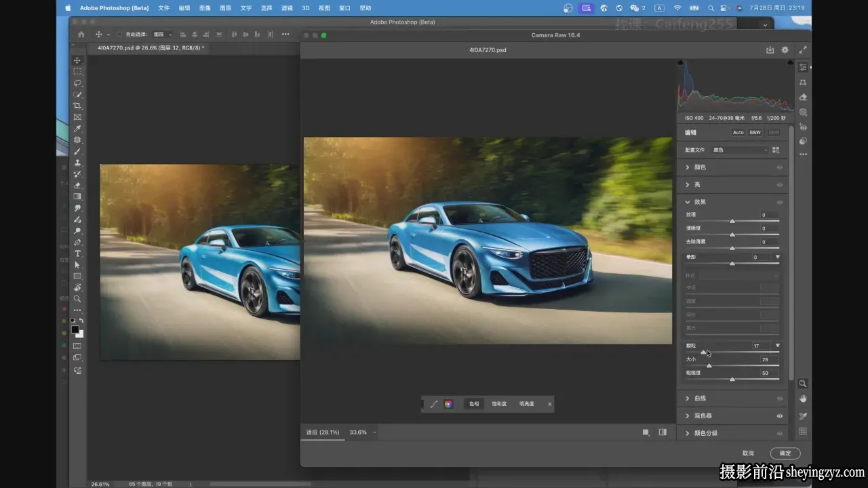Viewport: 868px width, 488px height.
Task: Open Camera Raw Edit panel icon
Action: pyautogui.click(x=803, y=67)
